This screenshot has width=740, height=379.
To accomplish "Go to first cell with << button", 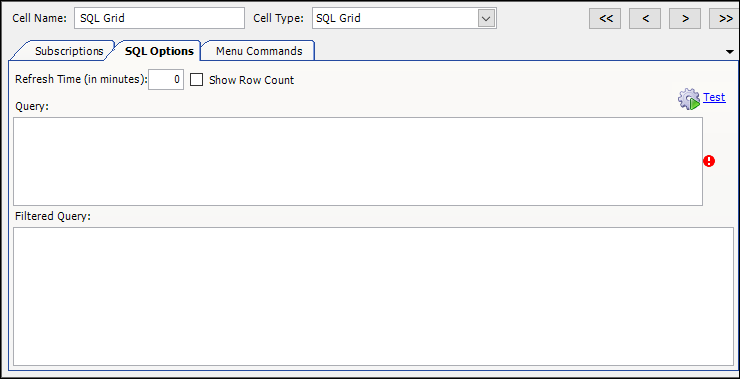I will point(605,19).
